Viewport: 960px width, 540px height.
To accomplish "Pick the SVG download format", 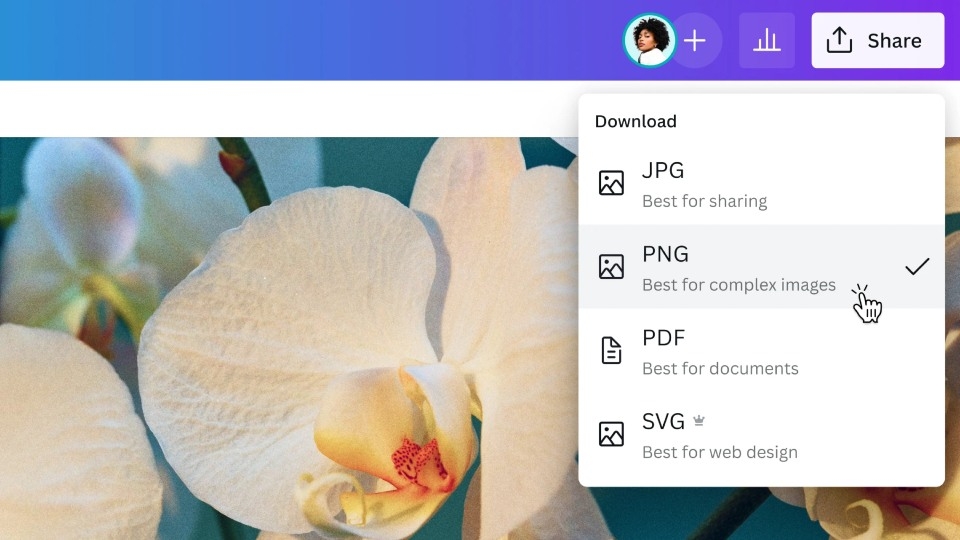I will 762,434.
